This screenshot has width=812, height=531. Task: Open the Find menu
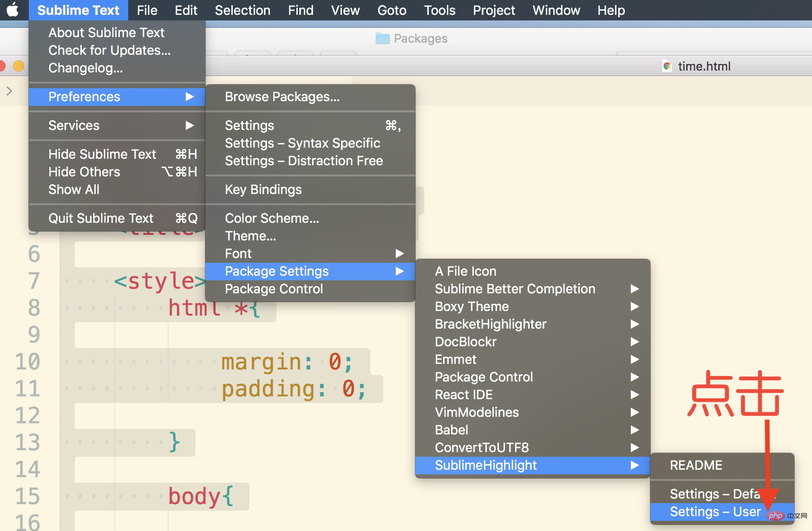[301, 10]
